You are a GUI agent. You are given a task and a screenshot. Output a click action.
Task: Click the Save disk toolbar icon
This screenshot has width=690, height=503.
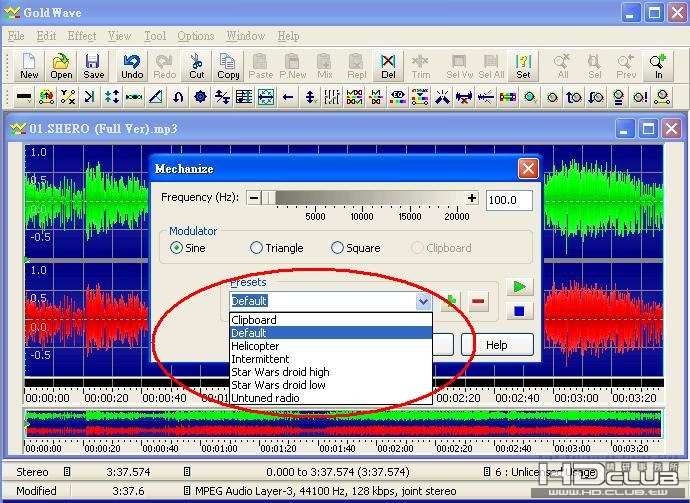pos(93,66)
